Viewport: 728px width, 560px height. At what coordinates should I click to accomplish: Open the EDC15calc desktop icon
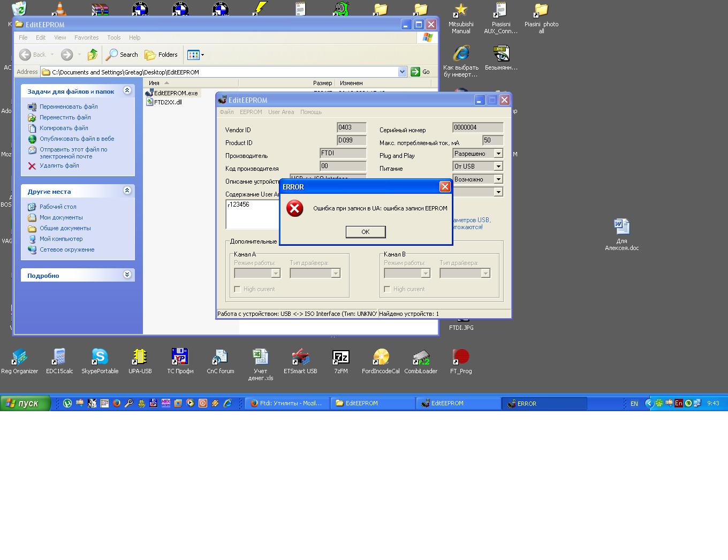point(59,357)
